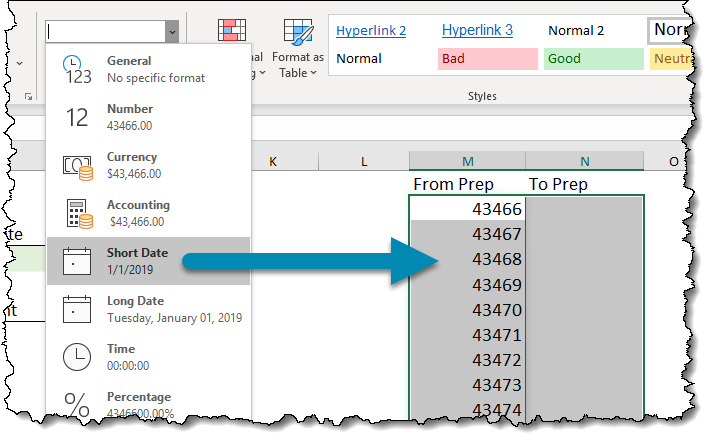This screenshot has width=714, height=444.
Task: Apply the Hyperlink 3 cell style
Action: pyautogui.click(x=477, y=30)
